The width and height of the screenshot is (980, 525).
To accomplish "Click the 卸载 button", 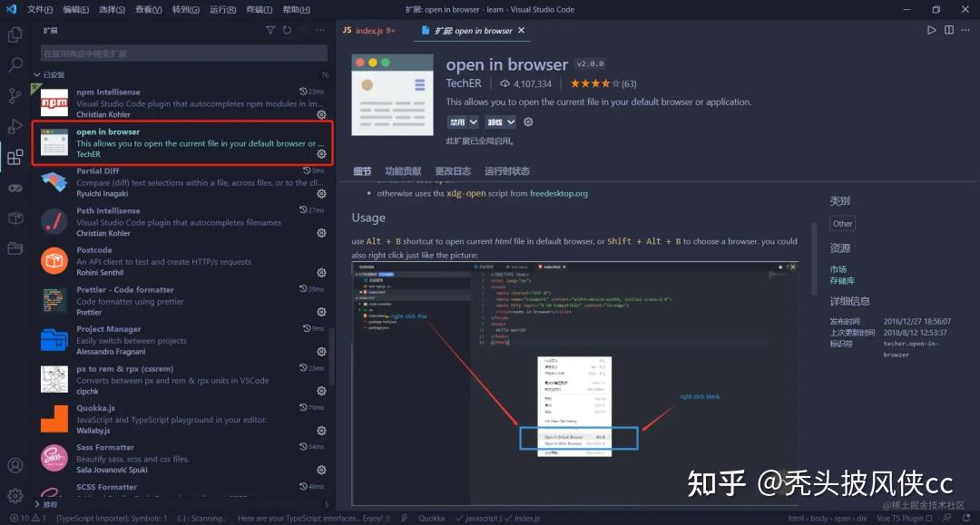I will point(495,122).
